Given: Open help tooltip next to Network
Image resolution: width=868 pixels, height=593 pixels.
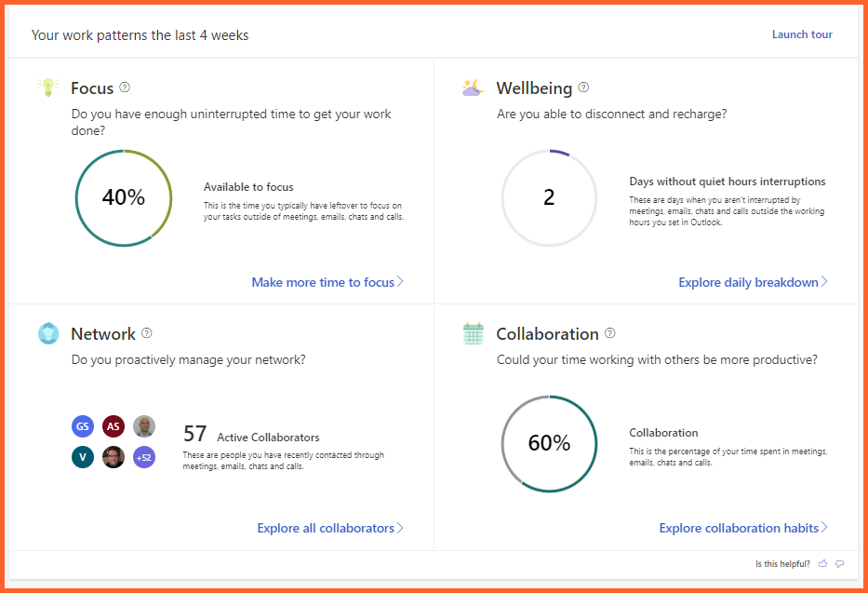Looking at the screenshot, I should [x=146, y=333].
